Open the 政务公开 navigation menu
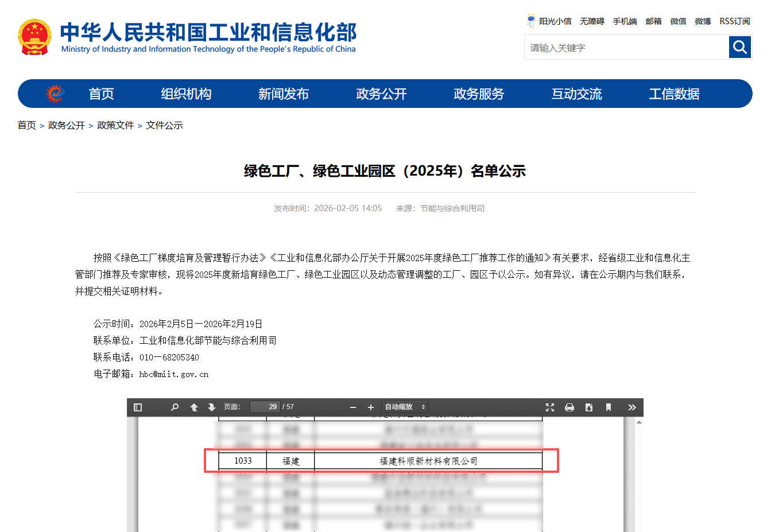 pos(382,94)
